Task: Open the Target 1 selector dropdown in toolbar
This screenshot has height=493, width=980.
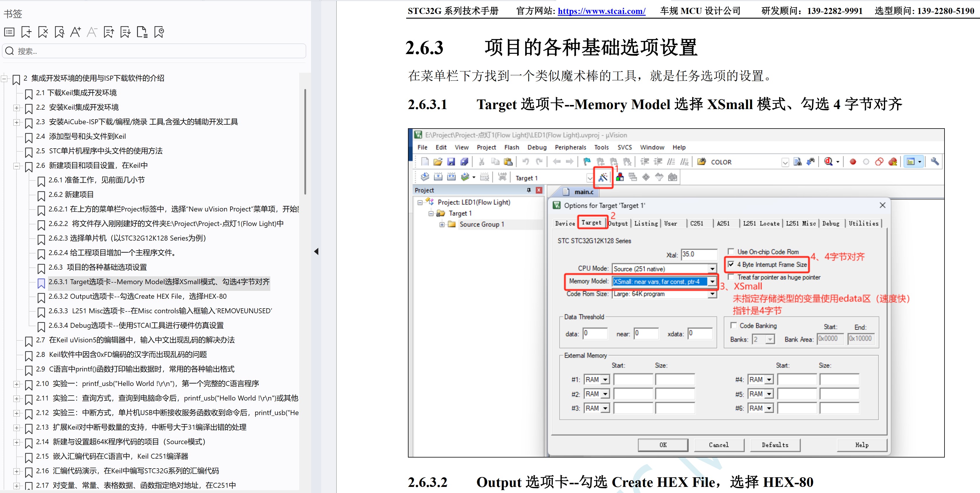Action: [x=590, y=178]
